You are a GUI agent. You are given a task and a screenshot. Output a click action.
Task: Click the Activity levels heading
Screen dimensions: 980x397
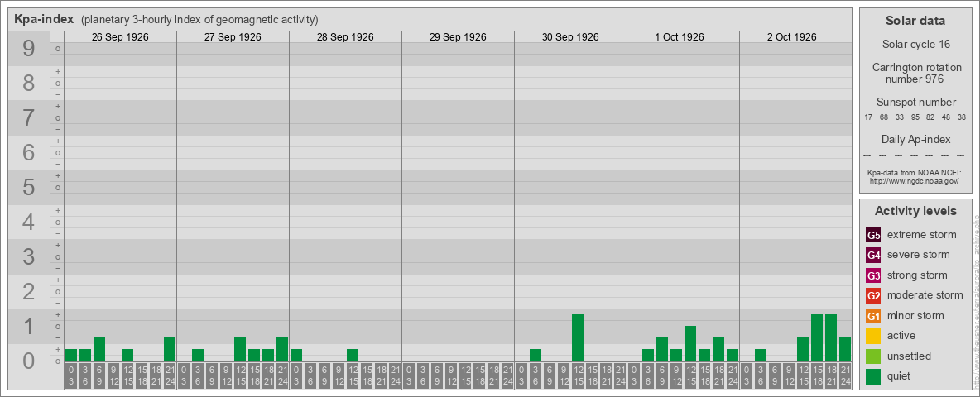coord(915,211)
